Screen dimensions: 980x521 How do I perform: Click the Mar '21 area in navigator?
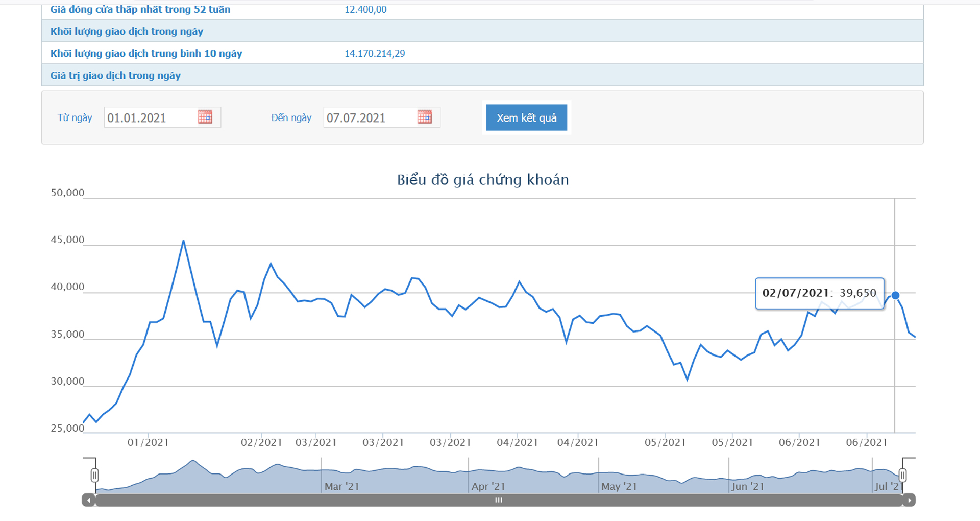tap(342, 486)
